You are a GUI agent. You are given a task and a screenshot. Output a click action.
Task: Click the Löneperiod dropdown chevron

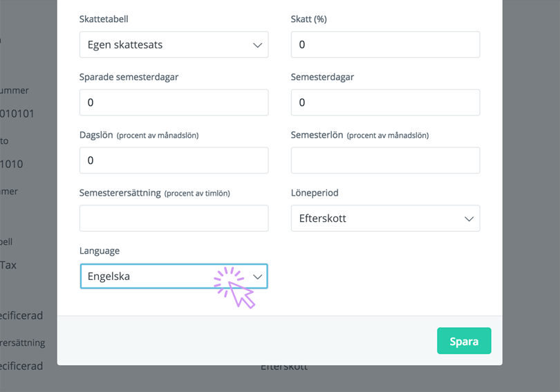[469, 218]
